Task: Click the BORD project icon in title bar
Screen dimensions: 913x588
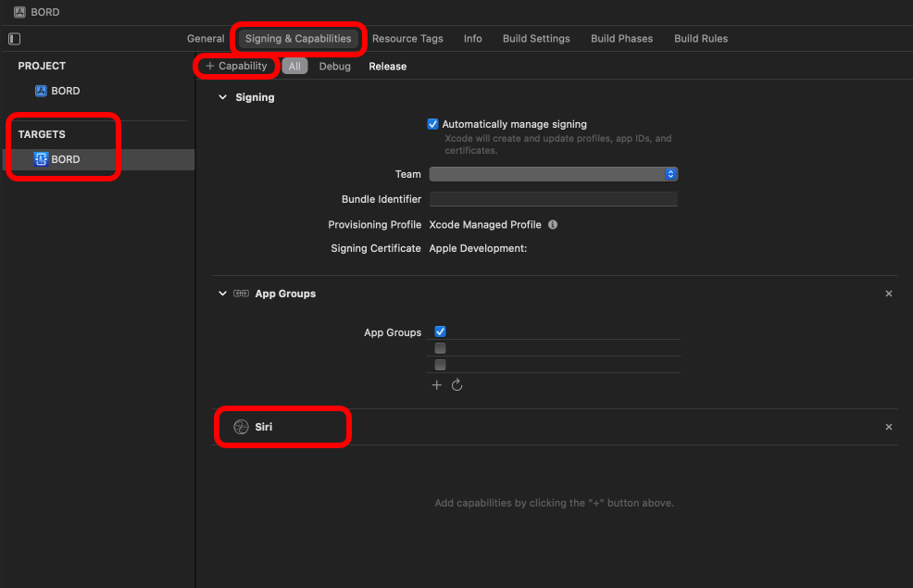Action: 19,12
